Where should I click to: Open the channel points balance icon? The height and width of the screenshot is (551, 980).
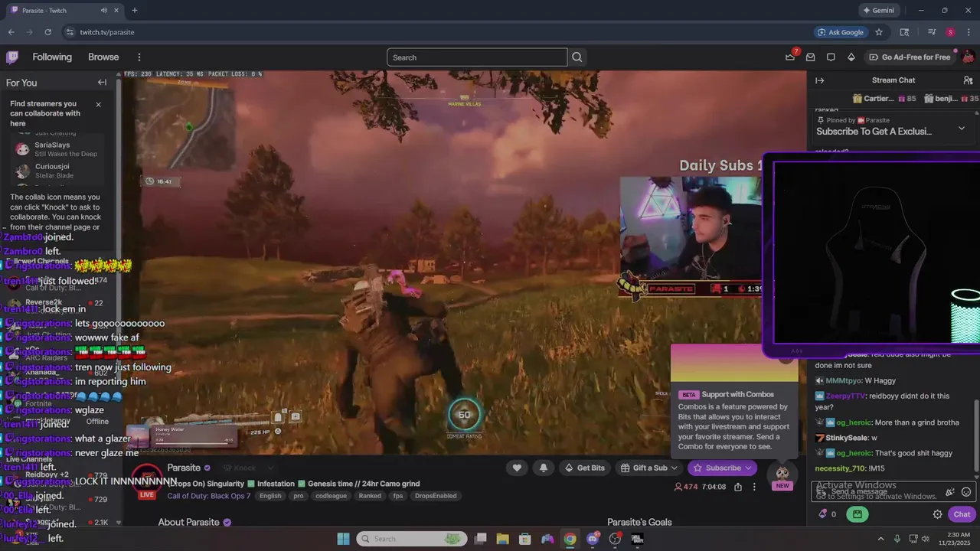pyautogui.click(x=828, y=514)
